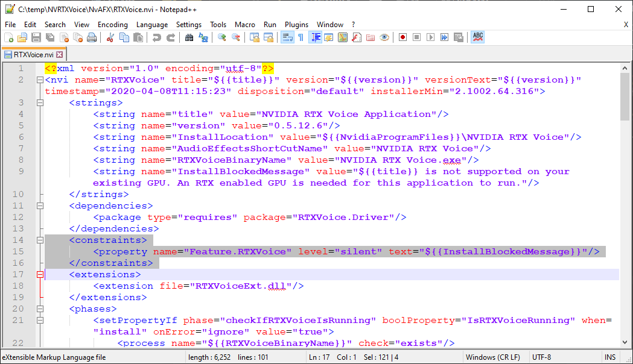Image resolution: width=633 pixels, height=364 pixels.
Task: Open Folder as Workspace icon
Action: 371,37
